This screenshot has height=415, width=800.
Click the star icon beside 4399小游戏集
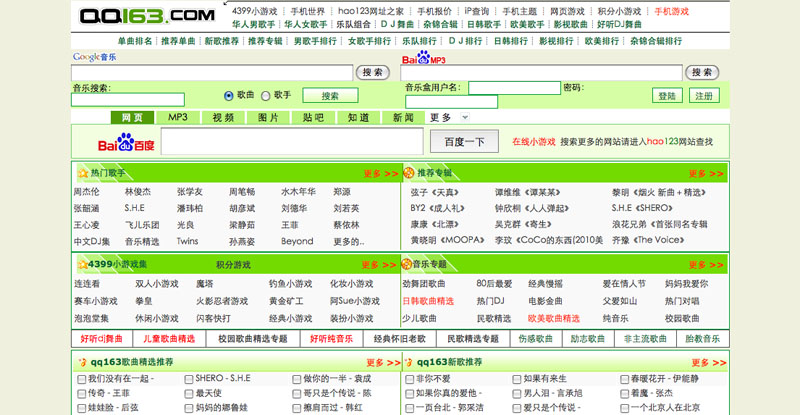[x=82, y=264]
